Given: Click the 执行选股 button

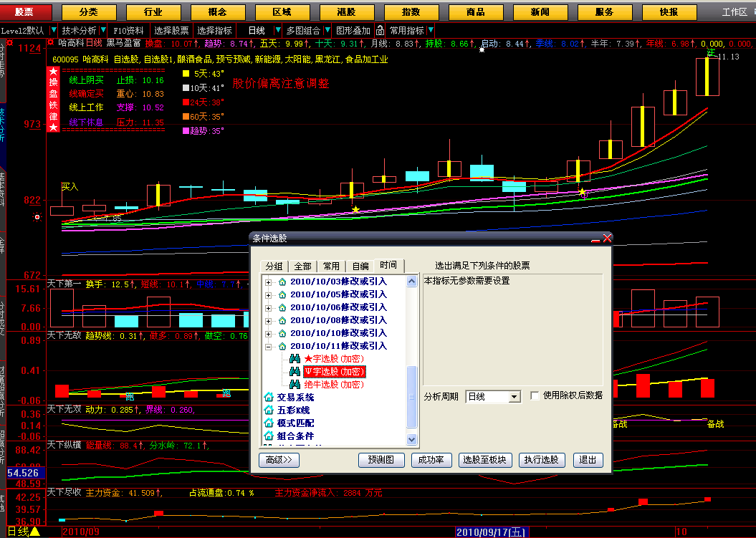Looking at the screenshot, I should point(542,460).
